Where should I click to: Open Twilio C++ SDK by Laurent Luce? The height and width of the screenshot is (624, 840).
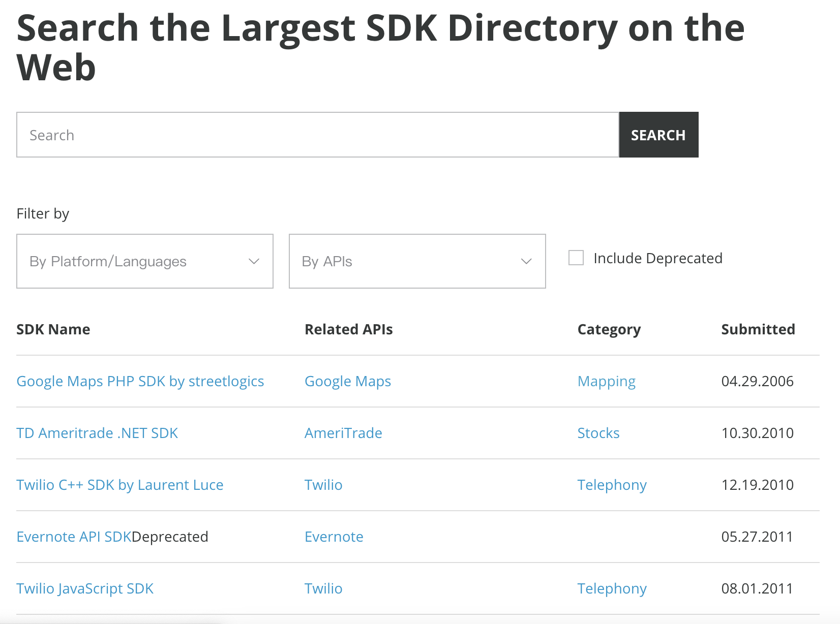[119, 485]
